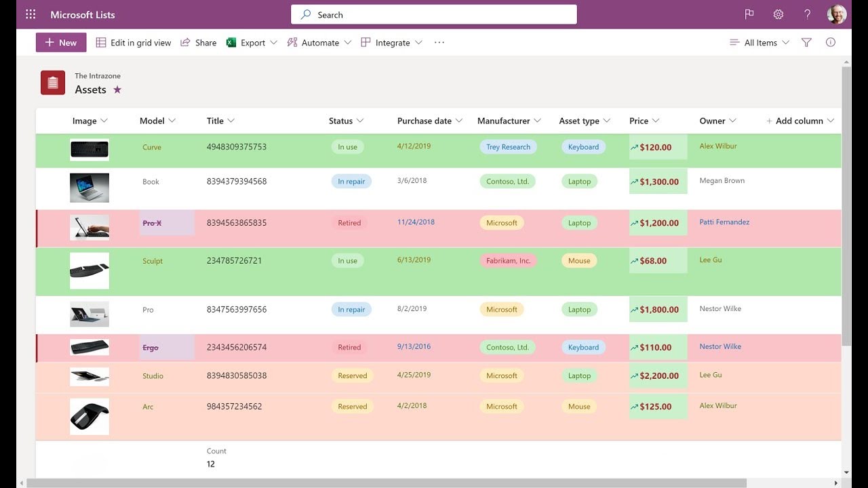
Task: Click the $1,800.00 price cell
Action: click(658, 310)
